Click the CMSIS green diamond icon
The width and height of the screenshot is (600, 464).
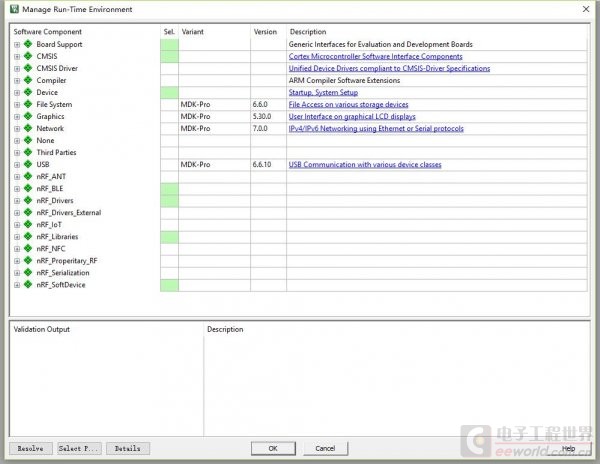pyautogui.click(x=28, y=56)
